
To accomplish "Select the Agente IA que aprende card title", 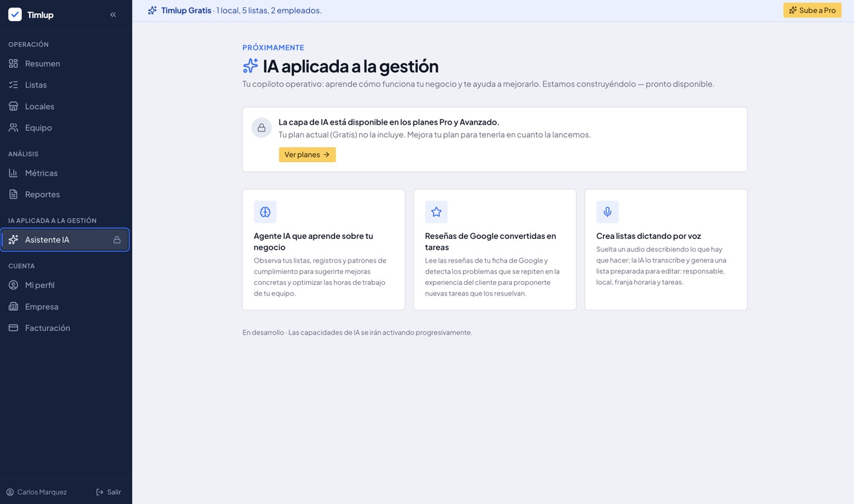I will [313, 241].
